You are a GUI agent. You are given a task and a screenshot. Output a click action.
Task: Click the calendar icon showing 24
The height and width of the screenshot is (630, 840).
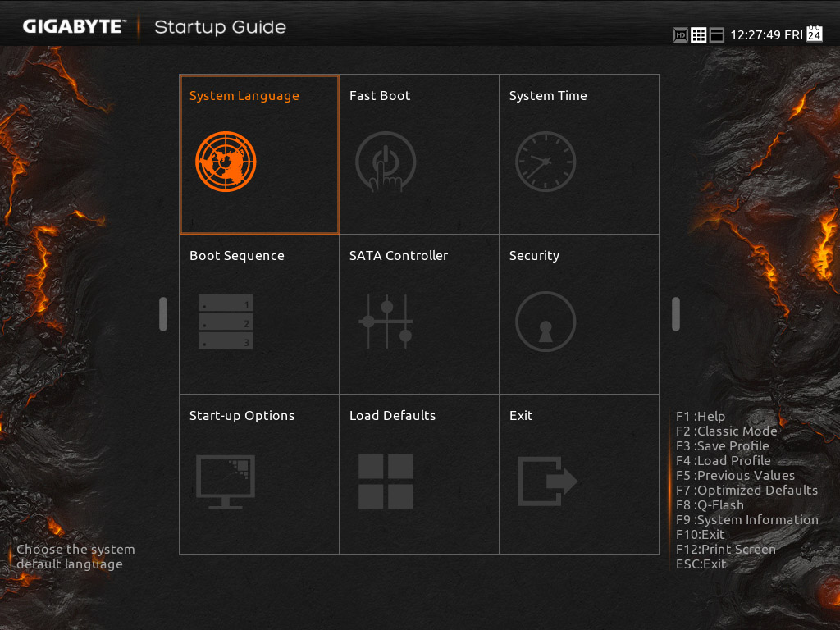coord(815,33)
